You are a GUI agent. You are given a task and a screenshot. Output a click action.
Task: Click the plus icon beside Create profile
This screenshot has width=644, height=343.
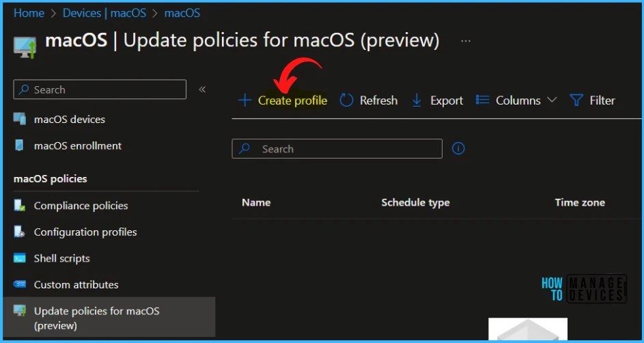(244, 100)
